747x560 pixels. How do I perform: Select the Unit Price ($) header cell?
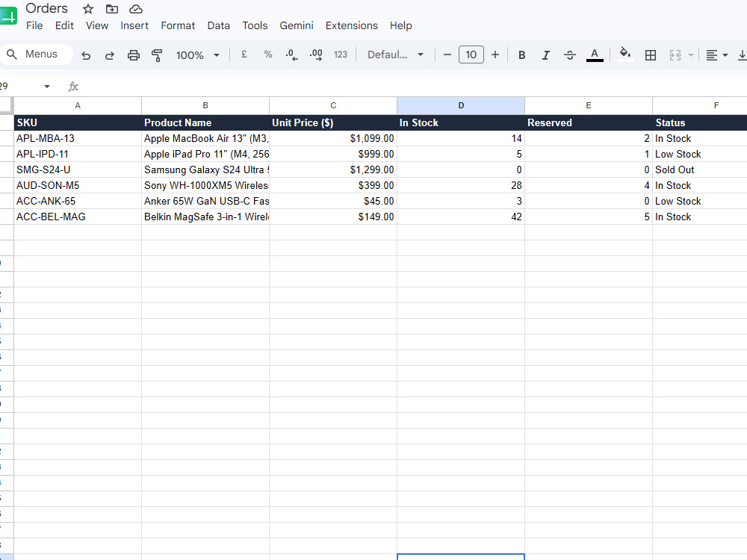[333, 123]
